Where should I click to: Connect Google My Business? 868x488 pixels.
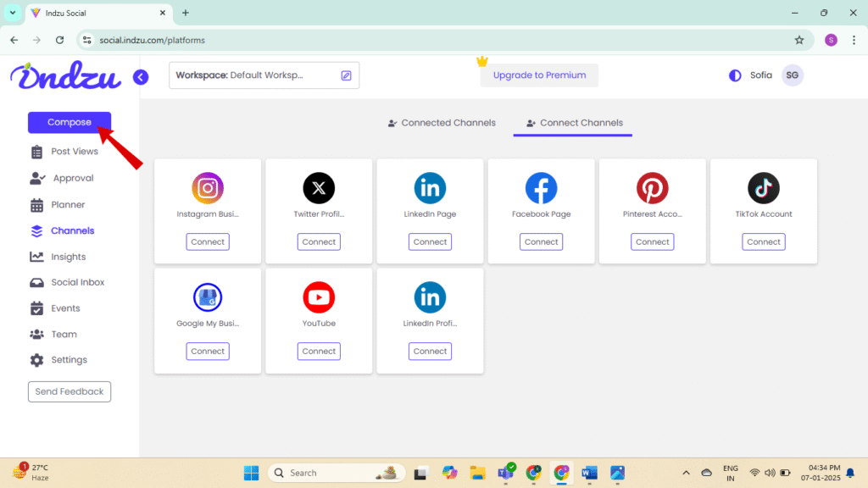coord(208,352)
